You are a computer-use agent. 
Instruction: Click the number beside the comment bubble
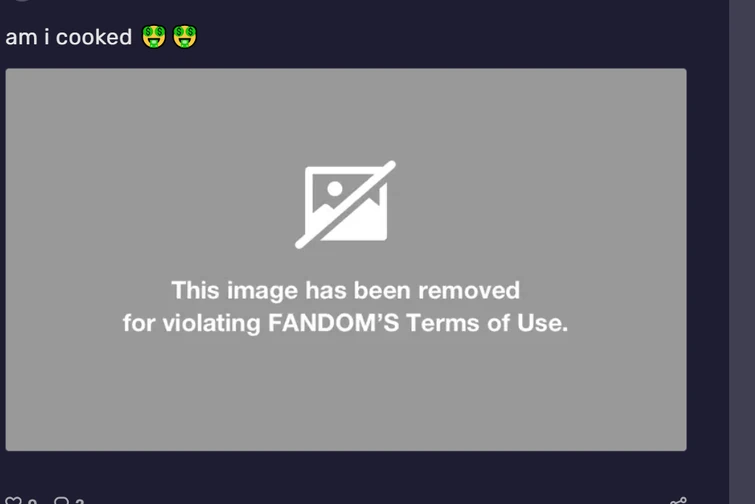(x=80, y=502)
